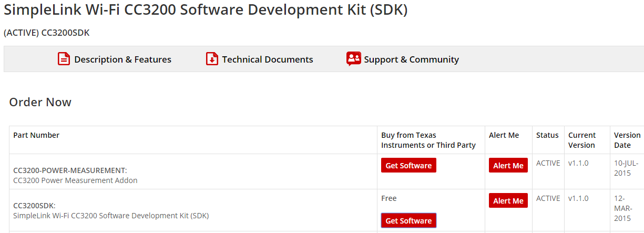The height and width of the screenshot is (233, 644).
Task: Click the Order Now section heading
Action: (40, 102)
